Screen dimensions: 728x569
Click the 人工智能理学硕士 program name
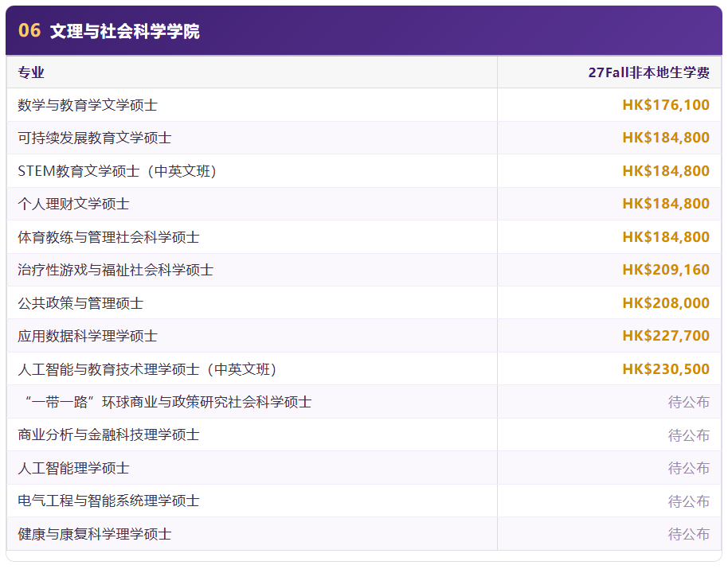(x=74, y=468)
